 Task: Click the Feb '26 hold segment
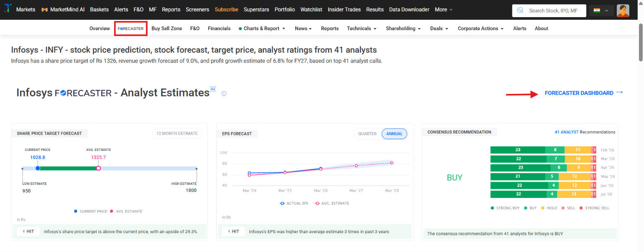[x=577, y=150]
